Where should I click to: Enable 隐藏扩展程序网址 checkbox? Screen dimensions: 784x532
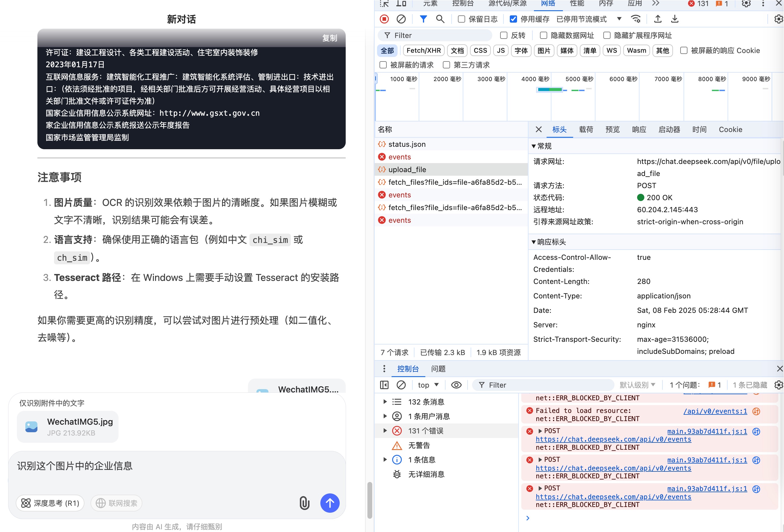tap(607, 35)
